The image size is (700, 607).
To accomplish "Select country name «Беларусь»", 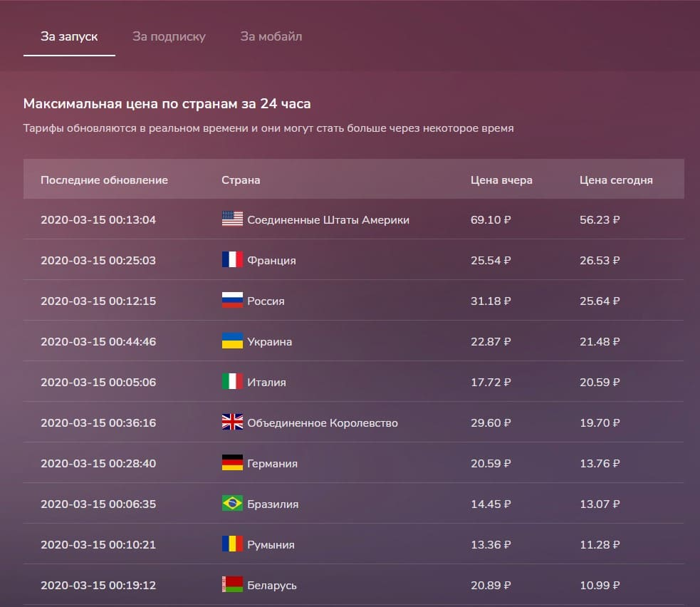I will [x=272, y=586].
